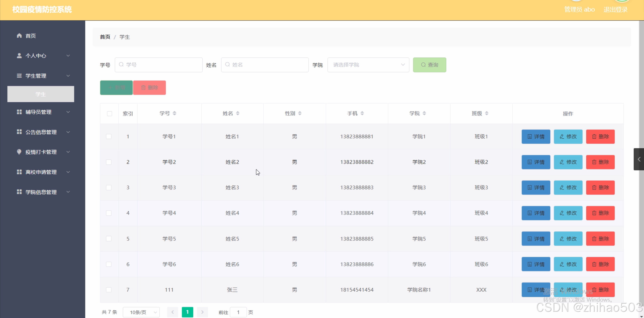Click the lightbulb icon for 疫情打卡管理
The height and width of the screenshot is (318, 644).
[19, 152]
